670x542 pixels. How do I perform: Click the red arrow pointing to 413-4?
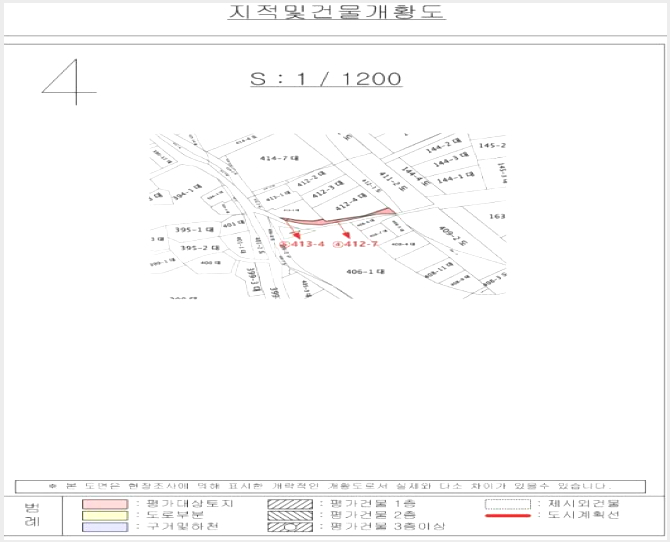point(293,230)
